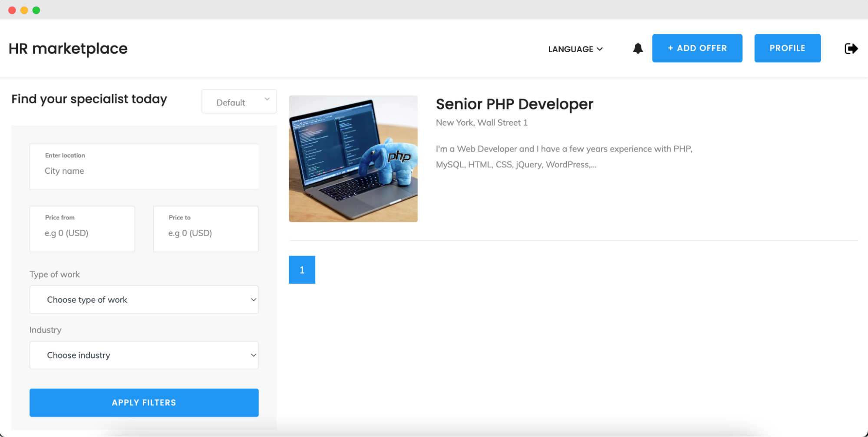Open the Choose industry dropdown
Image resolution: width=868 pixels, height=437 pixels.
(144, 355)
